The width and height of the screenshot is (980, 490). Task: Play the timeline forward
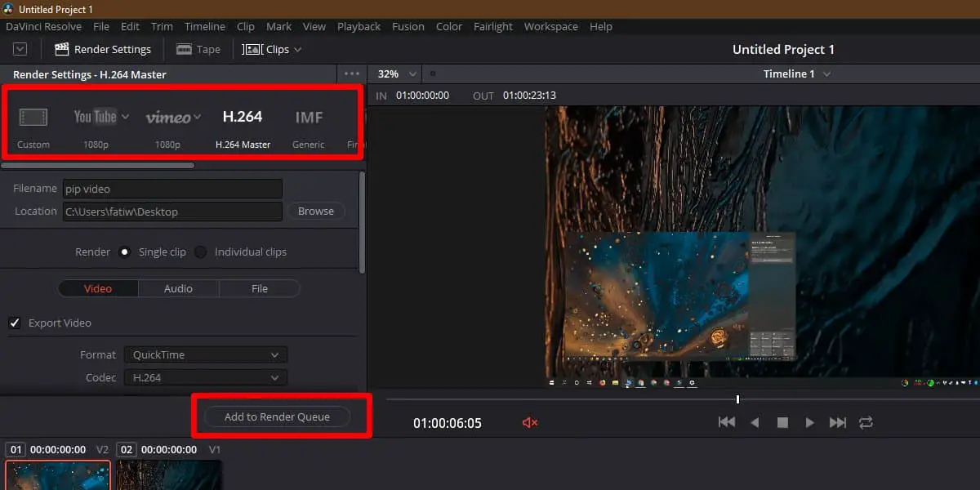coord(809,422)
